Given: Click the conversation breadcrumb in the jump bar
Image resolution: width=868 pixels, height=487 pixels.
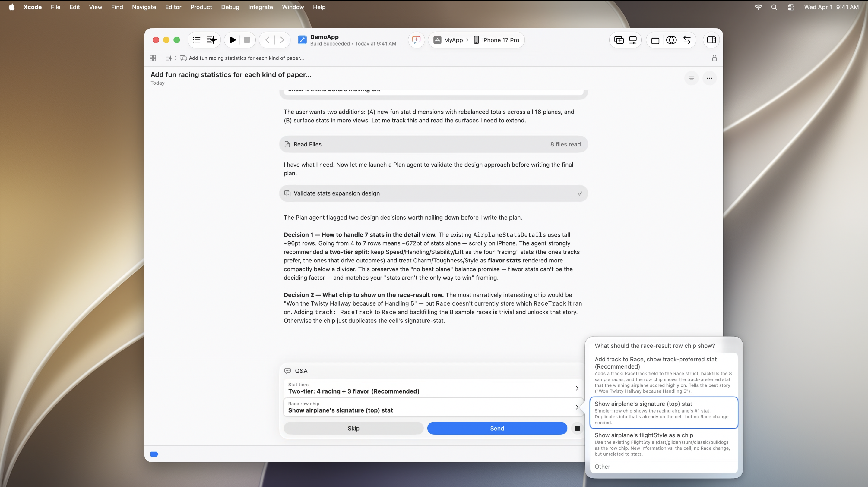Looking at the screenshot, I should (x=242, y=58).
